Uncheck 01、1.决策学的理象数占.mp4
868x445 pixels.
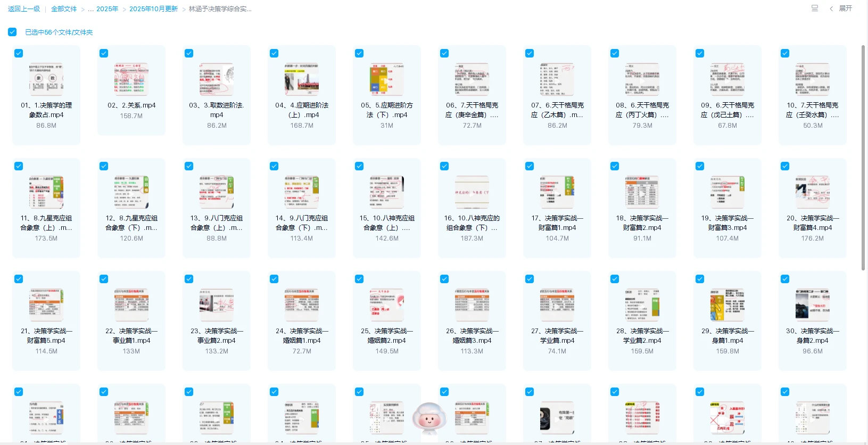coord(19,53)
